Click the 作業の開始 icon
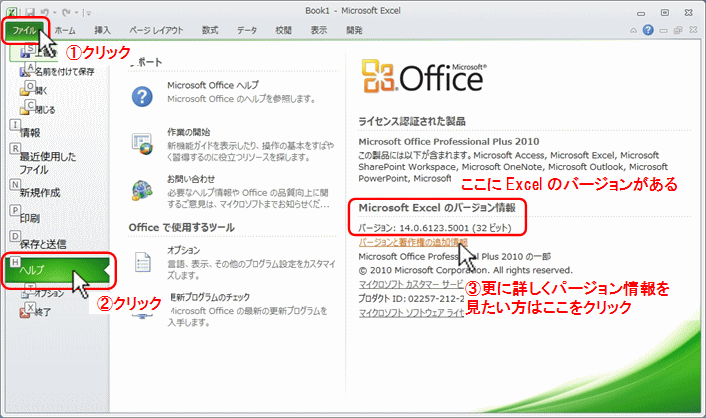 tap(142, 144)
